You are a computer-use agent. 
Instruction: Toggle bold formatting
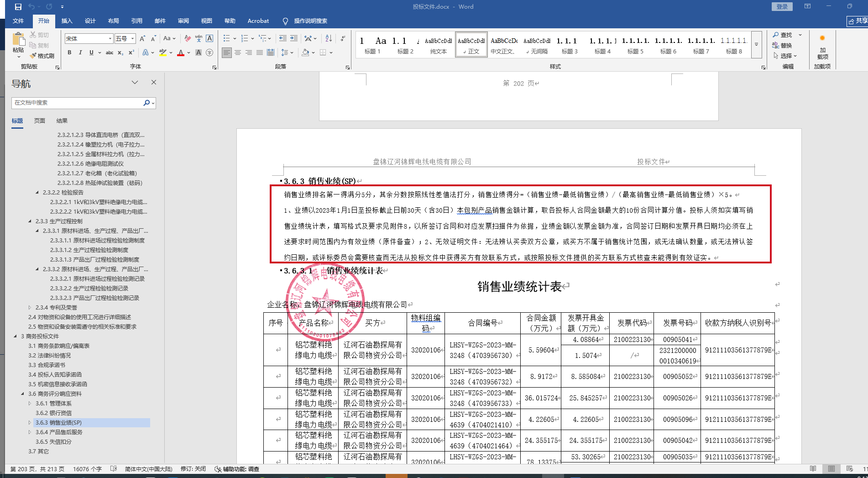click(69, 53)
